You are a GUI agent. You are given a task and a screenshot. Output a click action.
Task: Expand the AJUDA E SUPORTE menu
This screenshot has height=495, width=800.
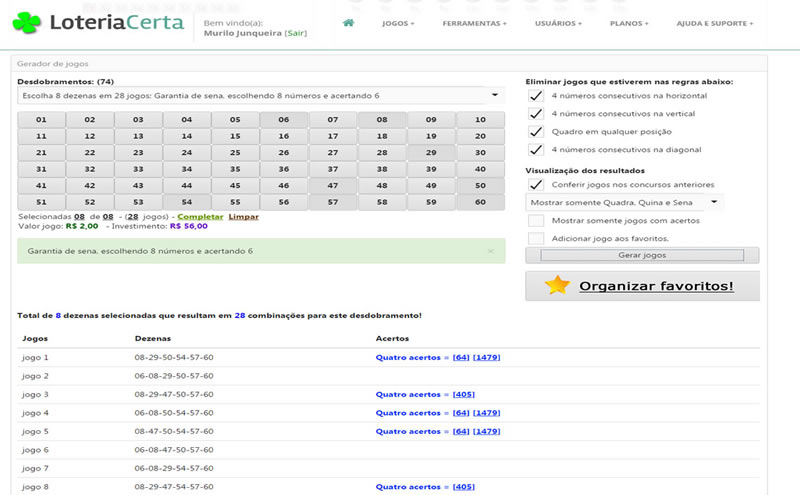pos(714,23)
